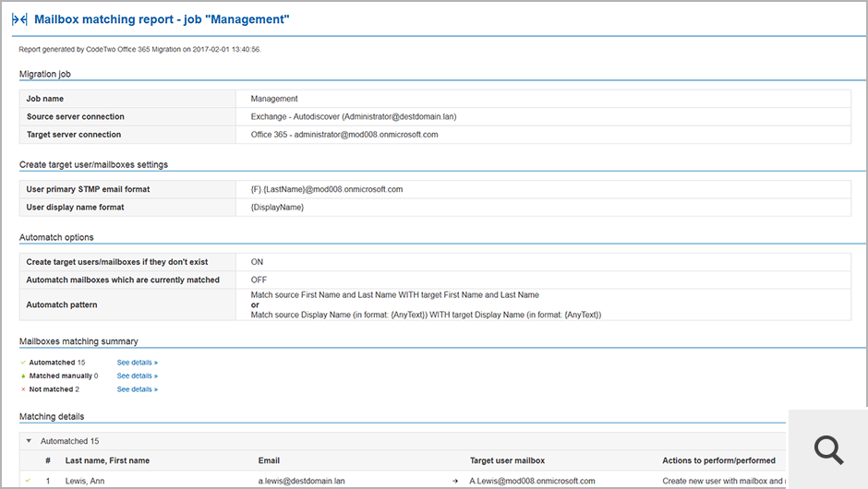Click 'Last name, First name' column header
The height and width of the screenshot is (489, 868).
(x=107, y=460)
